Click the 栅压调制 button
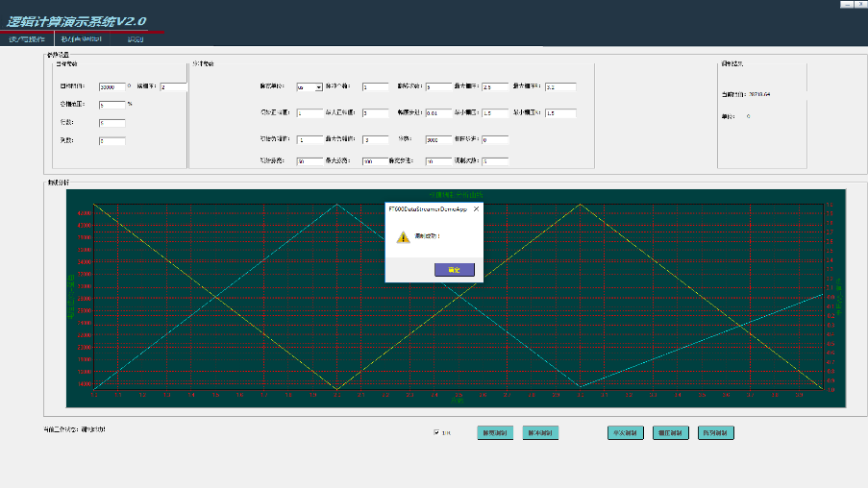This screenshot has width=868, height=488. [670, 432]
